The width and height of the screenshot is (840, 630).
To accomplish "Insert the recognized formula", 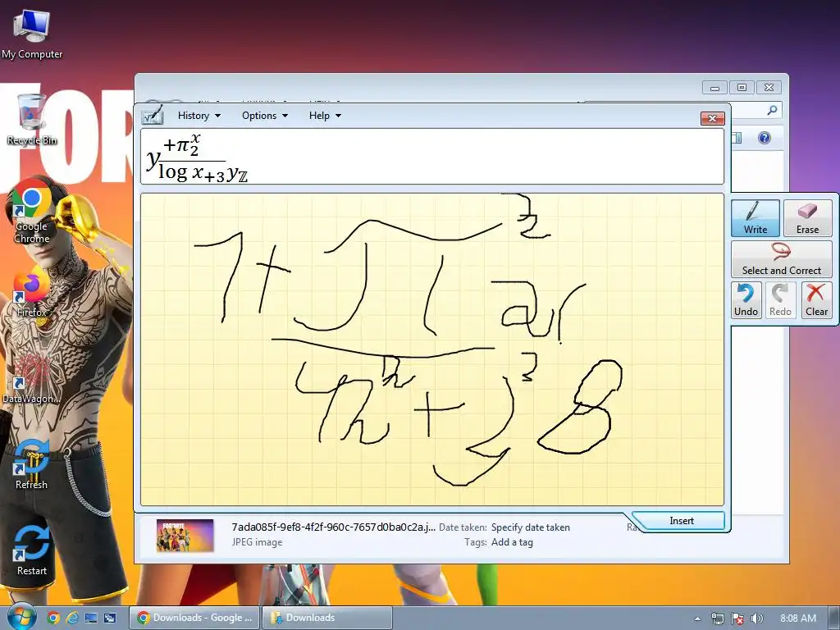I will 680,521.
